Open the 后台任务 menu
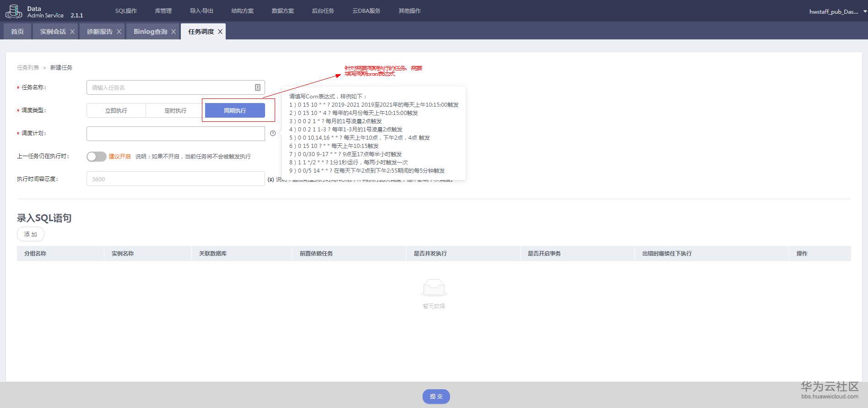Screen dimensions: 868x408 (x=323, y=11)
